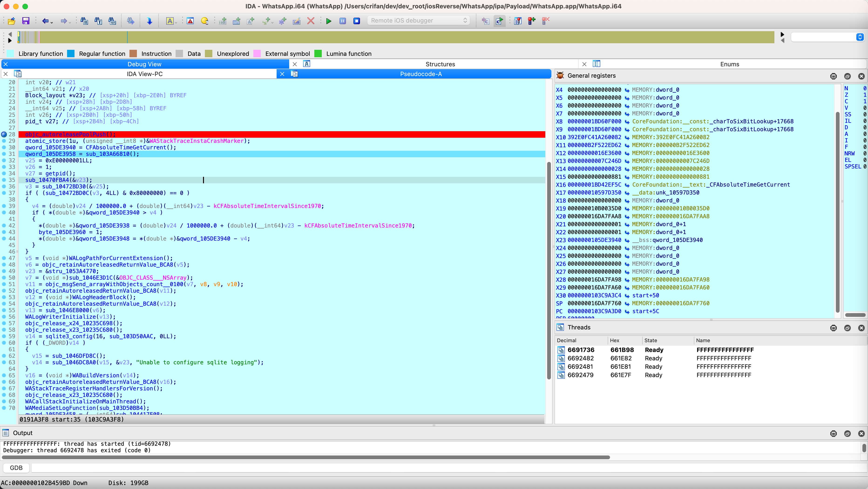Click the asterisk plus array icon

[283, 21]
